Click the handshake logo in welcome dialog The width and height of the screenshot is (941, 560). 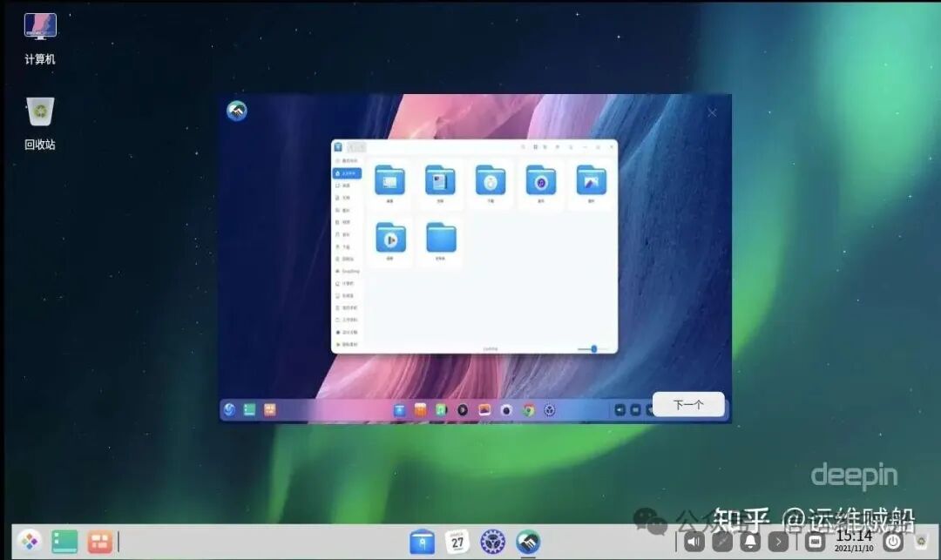[237, 111]
